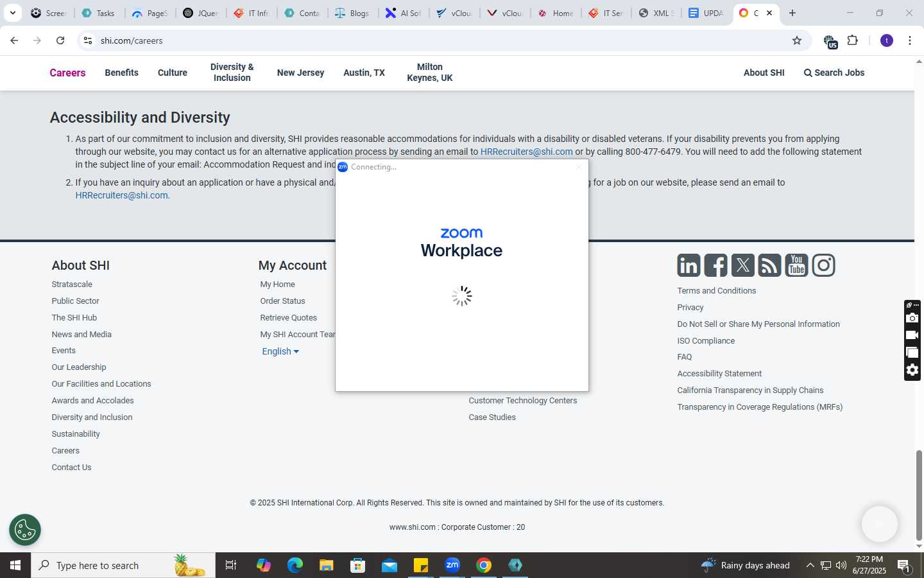Viewport: 924px width, 578px height.
Task: Switch to the Tasks browser tab
Action: pyautogui.click(x=98, y=13)
